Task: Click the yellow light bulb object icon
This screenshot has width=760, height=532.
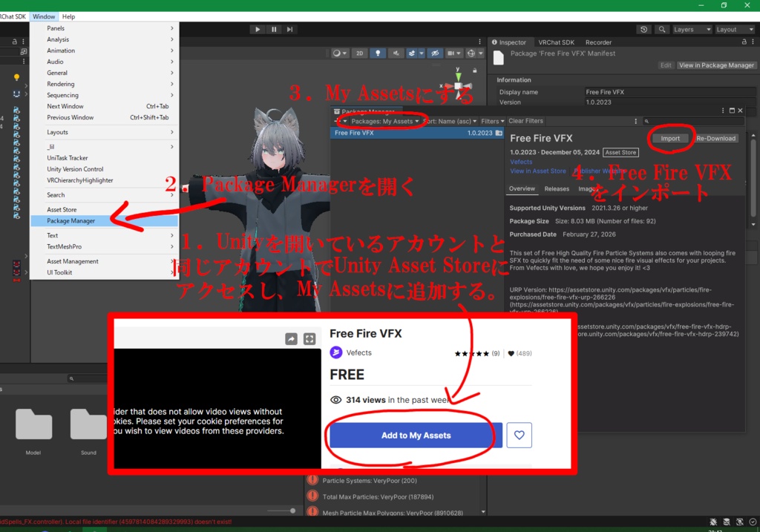Action: (x=16, y=77)
